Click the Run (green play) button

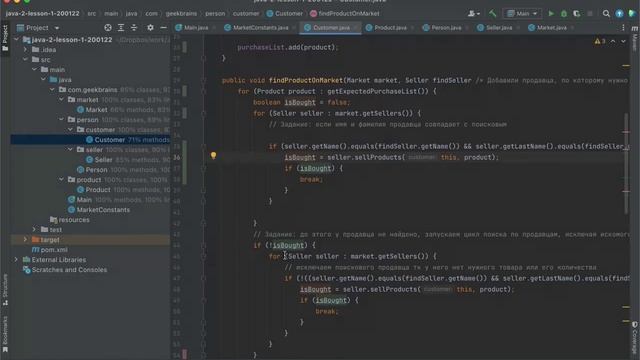point(551,13)
